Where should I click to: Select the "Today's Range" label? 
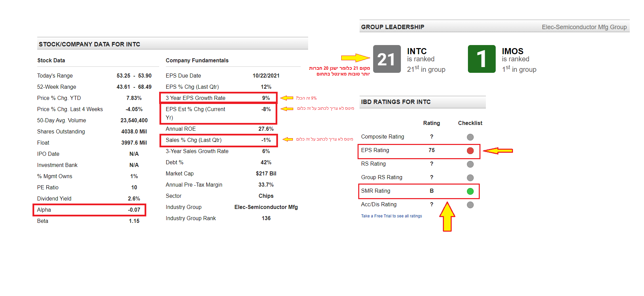coord(55,76)
